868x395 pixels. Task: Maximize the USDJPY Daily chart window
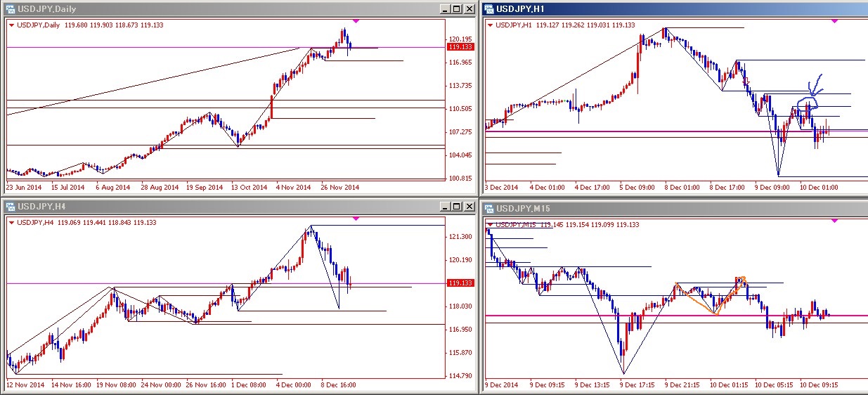point(456,9)
